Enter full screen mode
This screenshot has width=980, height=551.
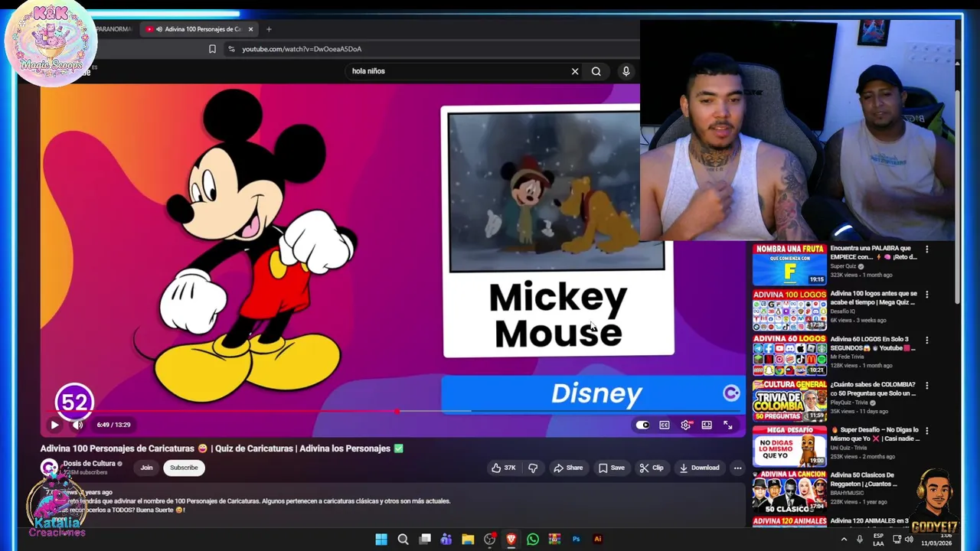[728, 425]
